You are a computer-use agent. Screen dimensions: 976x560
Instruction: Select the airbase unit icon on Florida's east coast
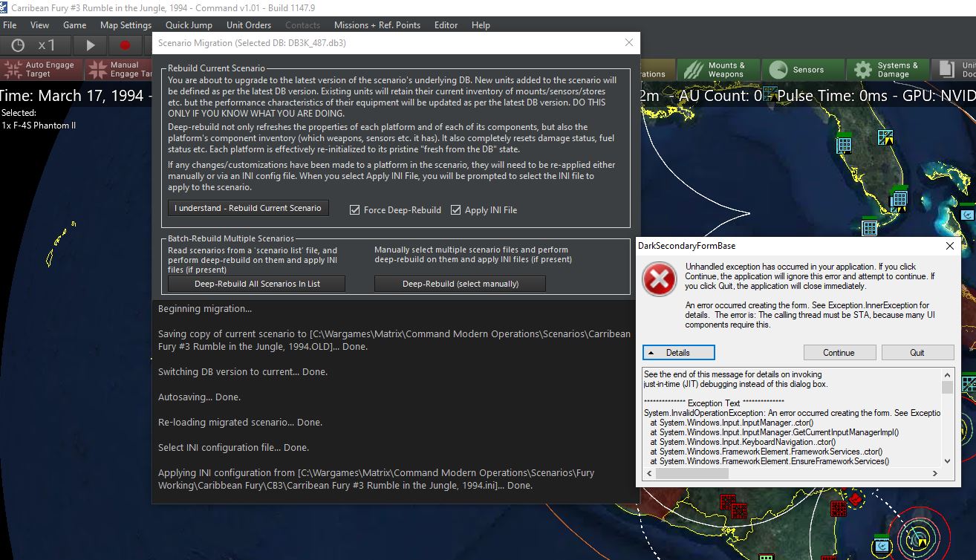click(x=885, y=137)
